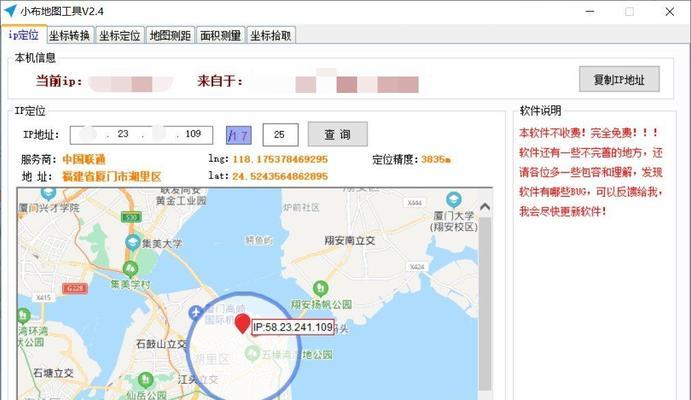Screen dimensions: 691x400
Task: Click the 福建省厦门市湖里区 address text
Action: point(111,177)
